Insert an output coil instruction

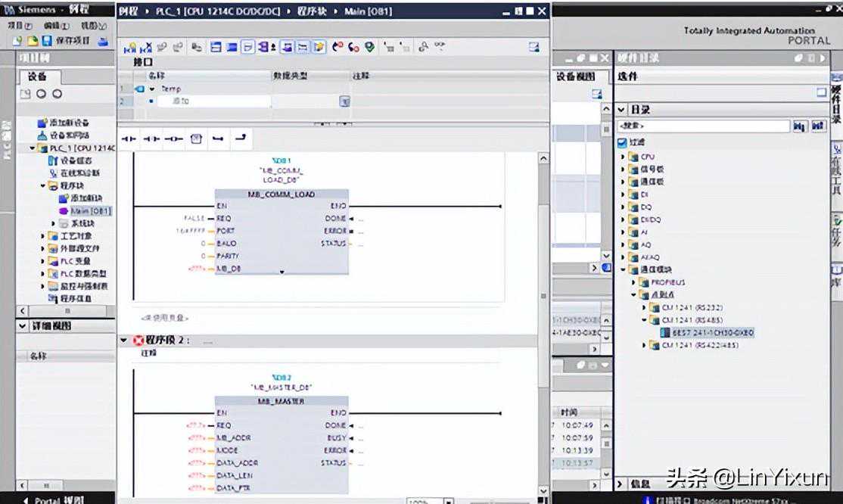click(x=174, y=139)
